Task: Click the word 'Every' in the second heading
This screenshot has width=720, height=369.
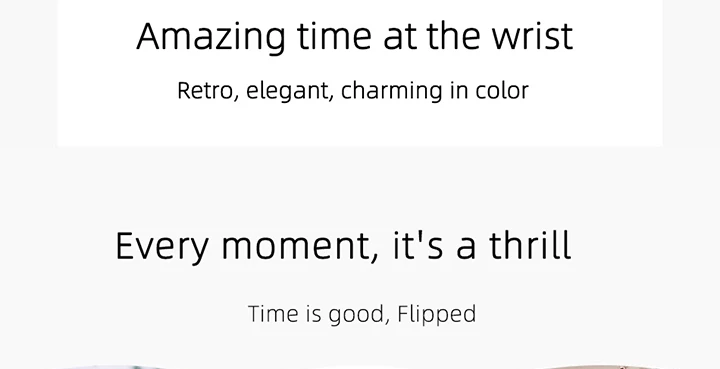Action: (x=162, y=248)
